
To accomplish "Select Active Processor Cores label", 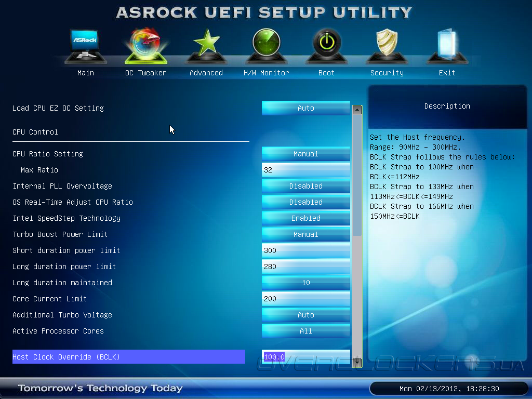I will pos(58,331).
